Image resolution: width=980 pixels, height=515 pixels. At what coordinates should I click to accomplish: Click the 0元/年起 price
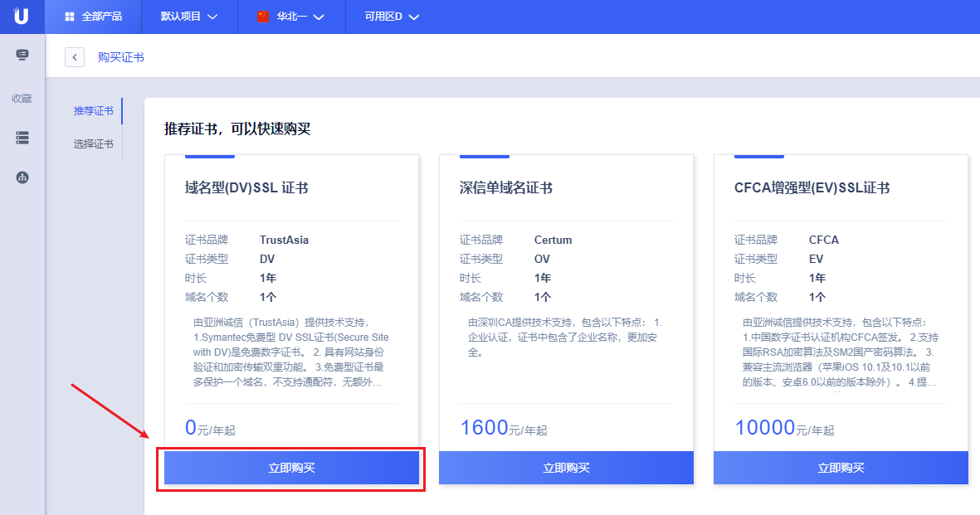pyautogui.click(x=210, y=428)
